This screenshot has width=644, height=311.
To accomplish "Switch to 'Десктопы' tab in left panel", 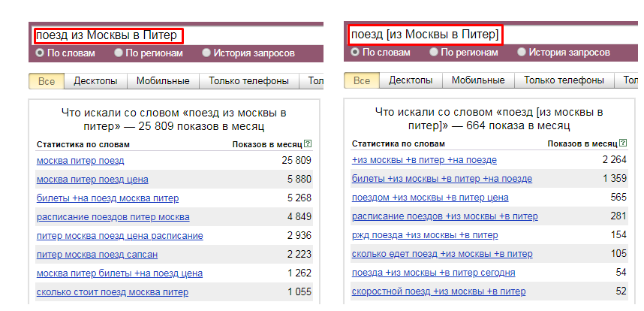I will point(95,81).
